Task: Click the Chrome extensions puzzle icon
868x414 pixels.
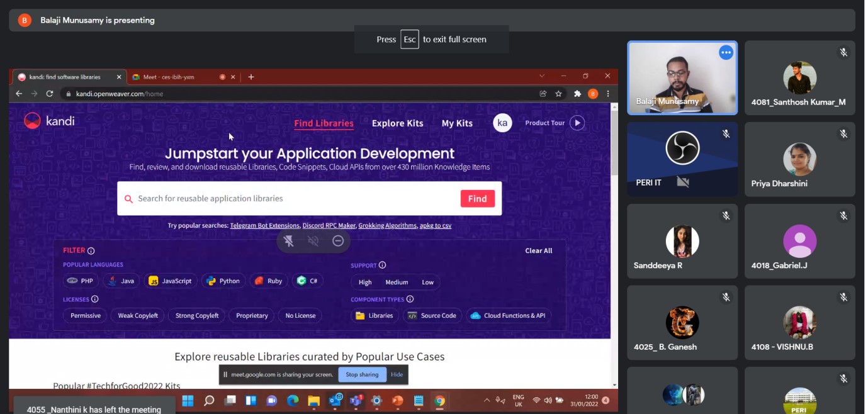Action: (577, 94)
